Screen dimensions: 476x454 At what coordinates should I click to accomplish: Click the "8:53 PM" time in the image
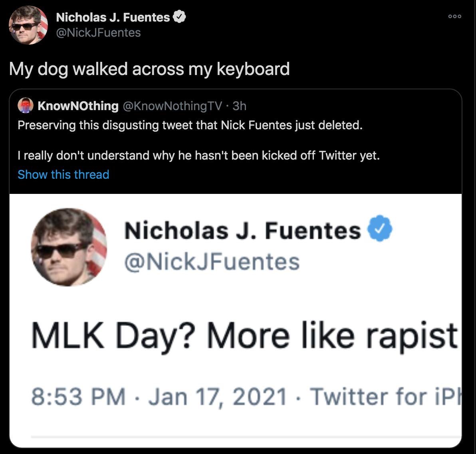[x=78, y=397]
